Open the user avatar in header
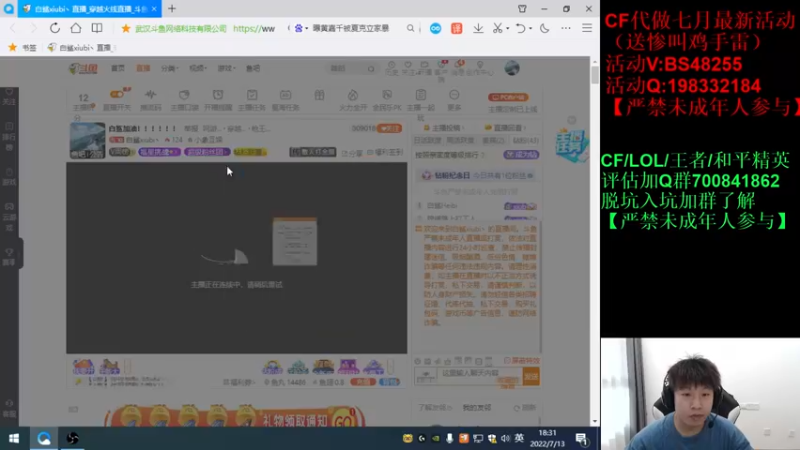 click(512, 68)
